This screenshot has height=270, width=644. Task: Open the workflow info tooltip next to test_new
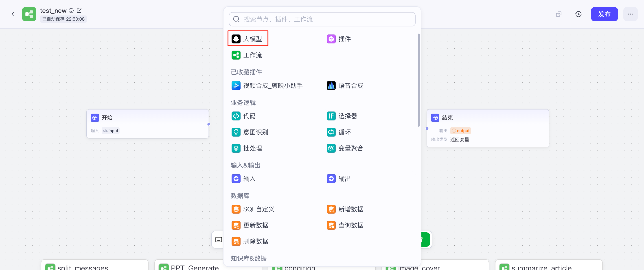(x=71, y=11)
